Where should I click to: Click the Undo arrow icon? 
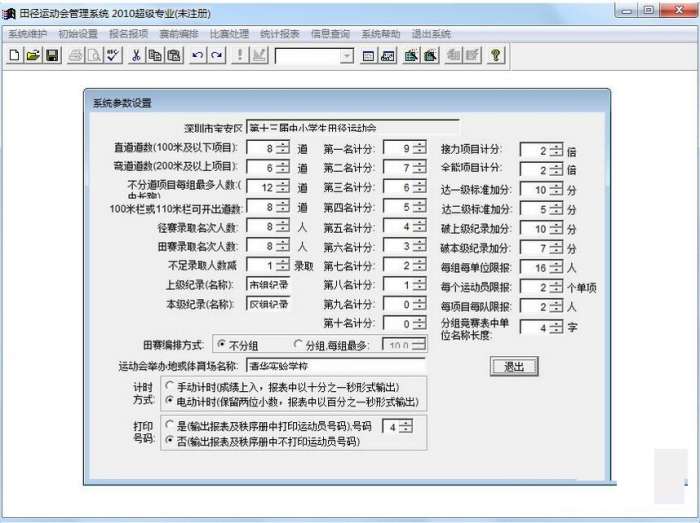click(x=198, y=55)
